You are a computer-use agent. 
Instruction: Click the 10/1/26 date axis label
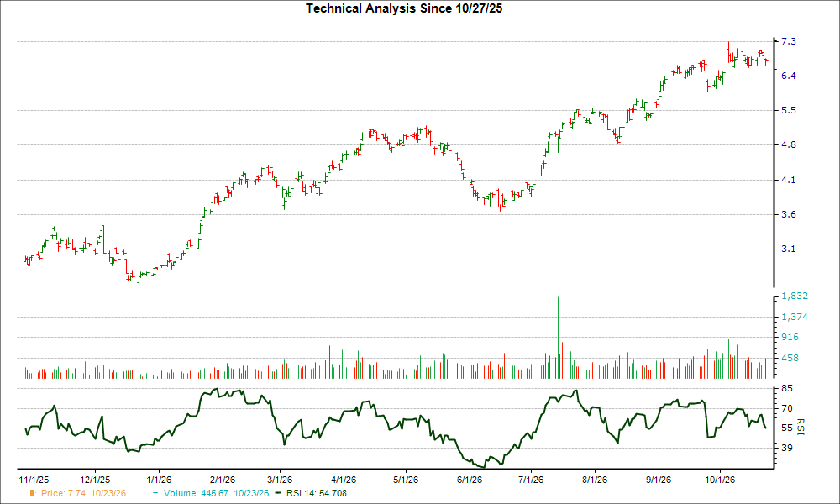click(720, 480)
